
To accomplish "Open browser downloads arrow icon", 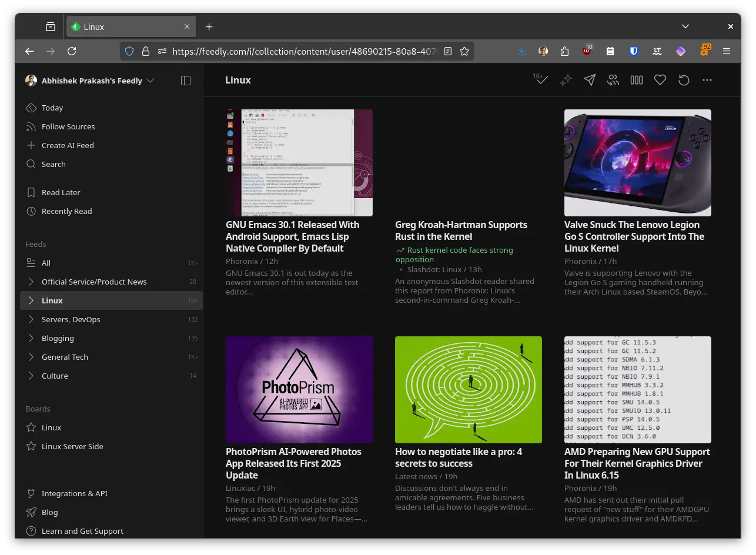I will [521, 51].
